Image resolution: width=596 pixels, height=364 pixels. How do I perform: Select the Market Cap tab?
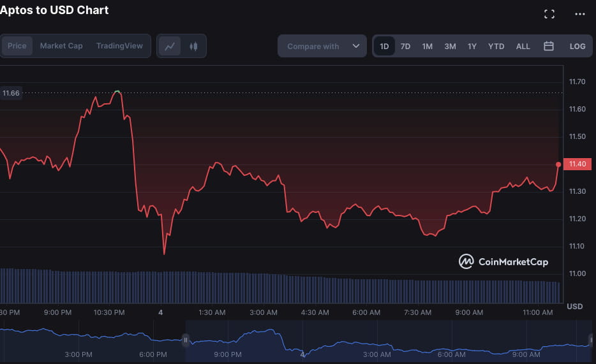tap(61, 46)
